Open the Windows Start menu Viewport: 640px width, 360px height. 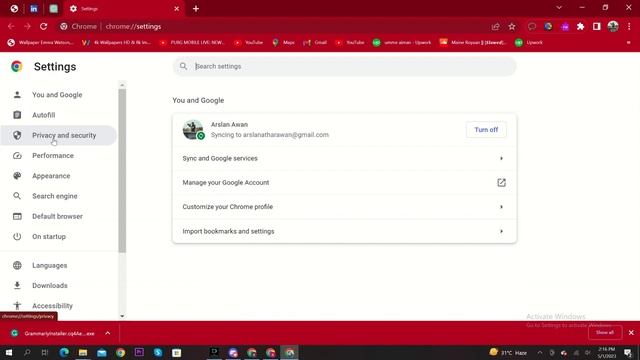pos(8,353)
